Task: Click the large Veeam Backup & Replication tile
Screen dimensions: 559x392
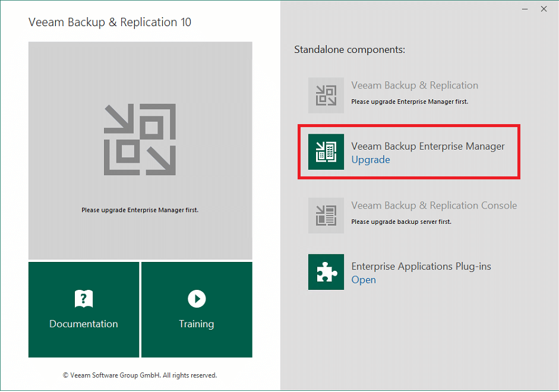Action: (x=140, y=150)
